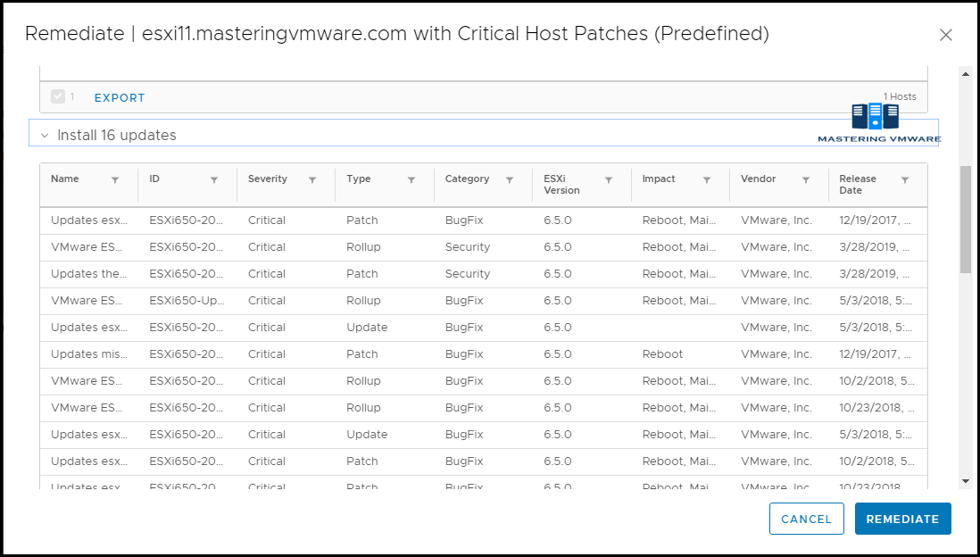Screen dimensions: 980x557
Task: Close the Remediate dialog
Action: (946, 35)
